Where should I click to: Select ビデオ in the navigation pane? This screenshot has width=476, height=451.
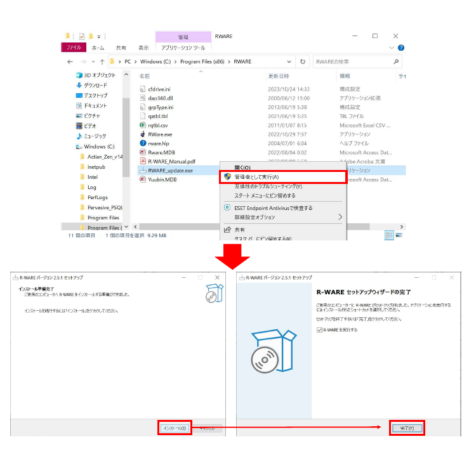(86, 126)
